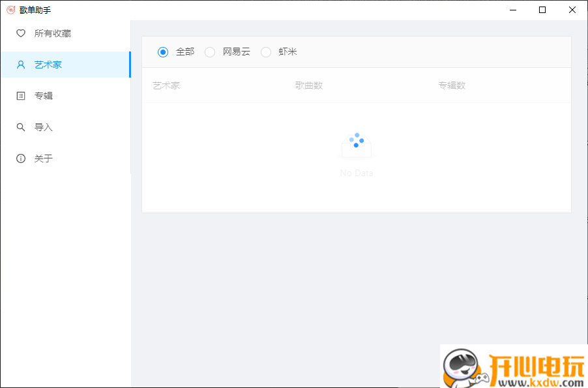The width and height of the screenshot is (588, 388).
Task: Click the highlighted 艺术家 sidebar entry
Action: (46, 64)
